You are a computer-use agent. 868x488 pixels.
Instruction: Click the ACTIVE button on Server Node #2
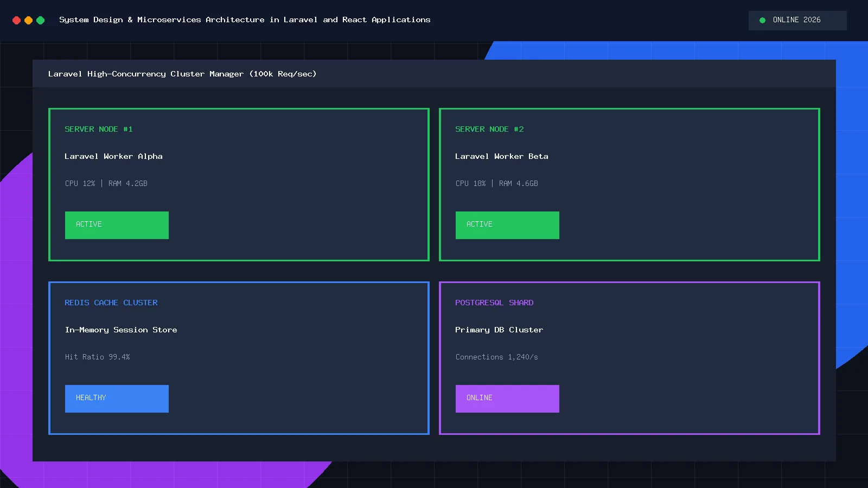pos(507,225)
